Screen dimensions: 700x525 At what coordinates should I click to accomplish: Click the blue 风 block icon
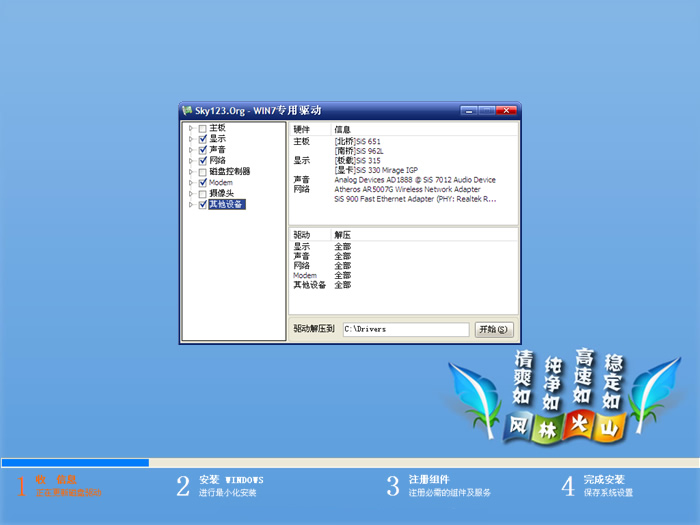[518, 427]
